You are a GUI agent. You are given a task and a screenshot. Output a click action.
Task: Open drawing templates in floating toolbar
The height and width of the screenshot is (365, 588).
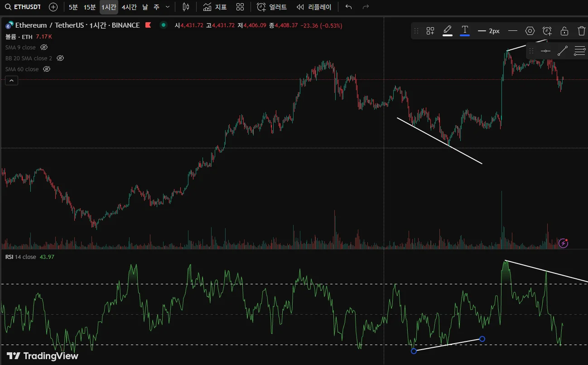430,31
